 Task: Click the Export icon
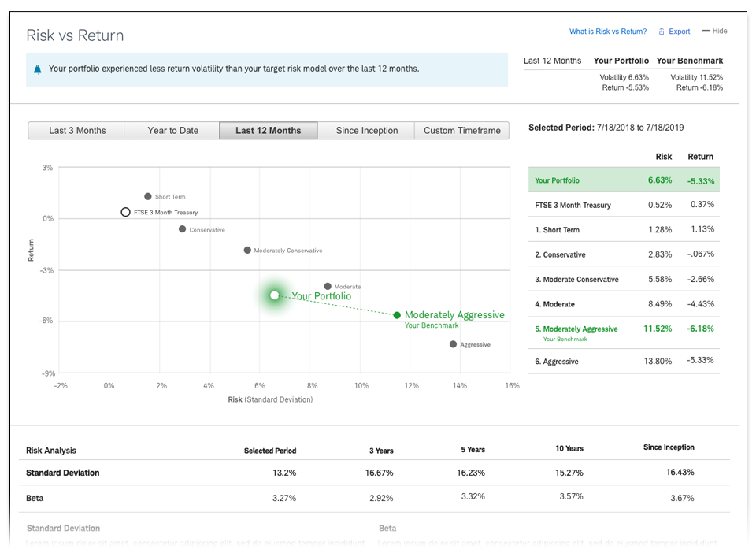point(661,32)
